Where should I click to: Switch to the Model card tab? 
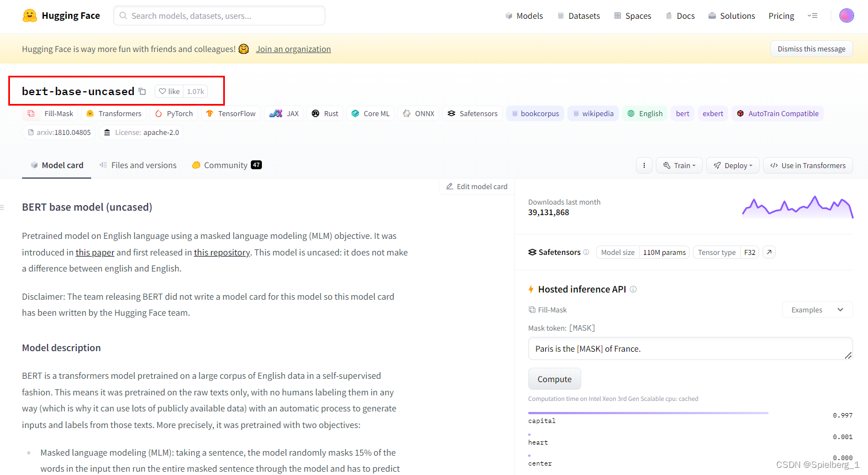point(57,165)
